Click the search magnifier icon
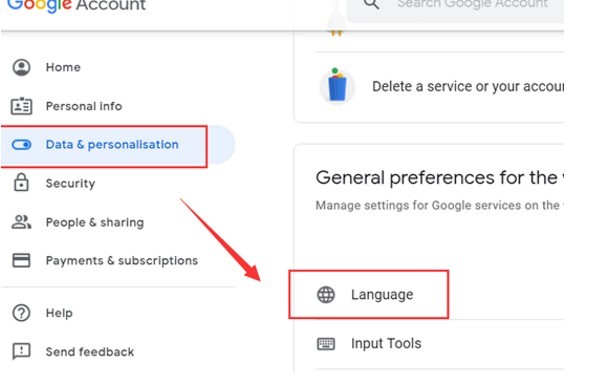This screenshot has height=372, width=590. 371,4
